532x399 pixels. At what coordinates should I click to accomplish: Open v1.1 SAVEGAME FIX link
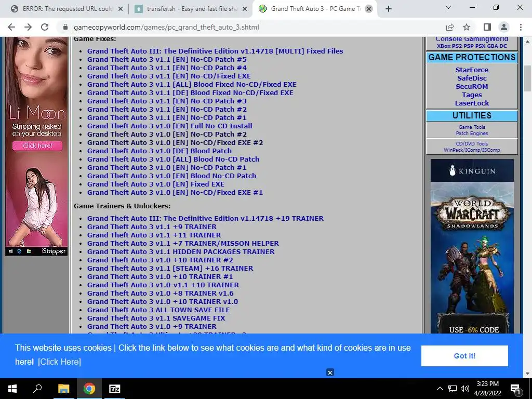(156, 318)
